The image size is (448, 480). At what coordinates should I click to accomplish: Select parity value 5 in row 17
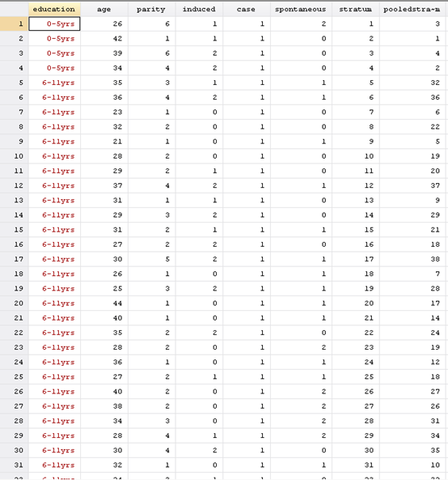152,259
